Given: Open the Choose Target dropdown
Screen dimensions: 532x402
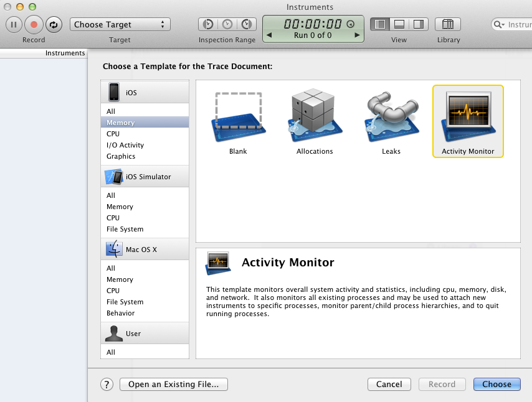Looking at the screenshot, I should 120,24.
